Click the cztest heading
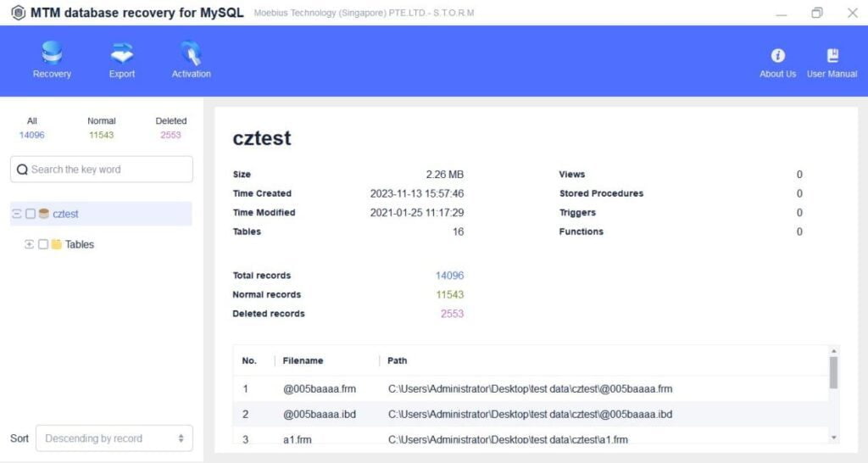The image size is (868, 463). 262,138
